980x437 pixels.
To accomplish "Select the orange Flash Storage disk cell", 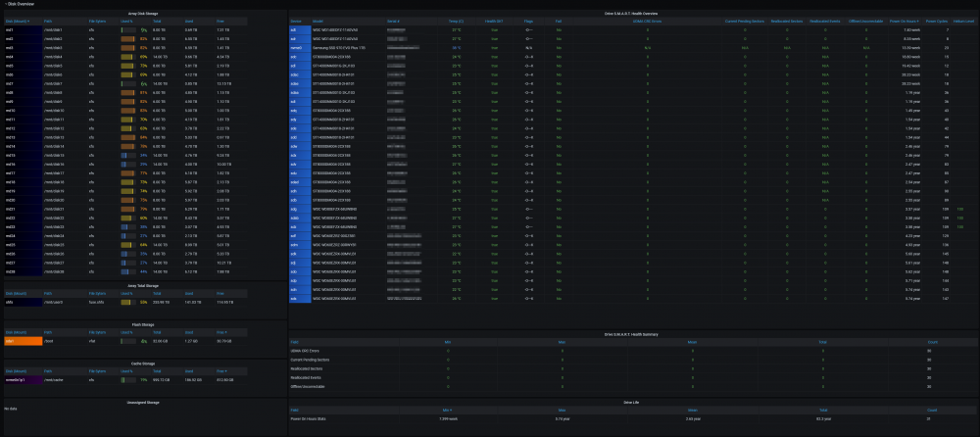I will (x=24, y=341).
